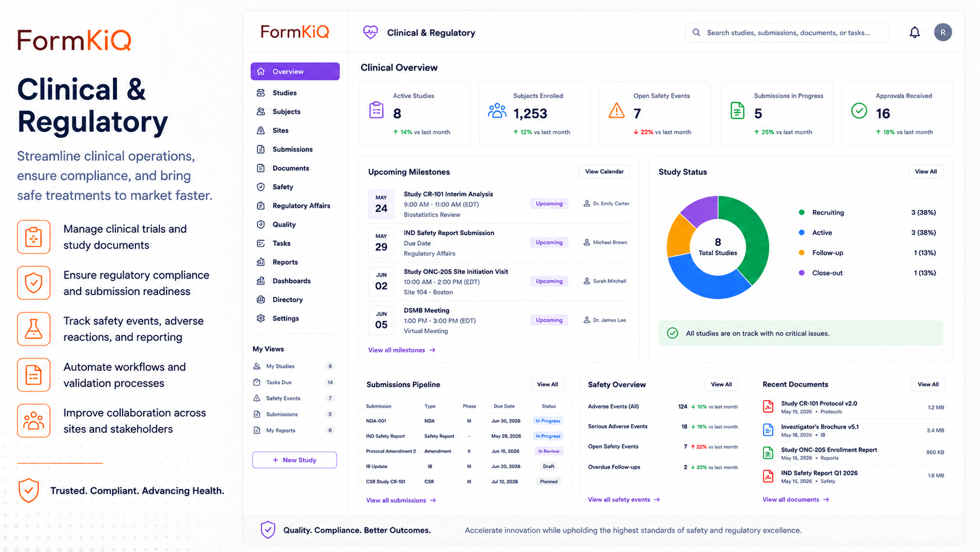The height and width of the screenshot is (552, 980).
Task: Click the View Calendar button
Action: point(604,171)
